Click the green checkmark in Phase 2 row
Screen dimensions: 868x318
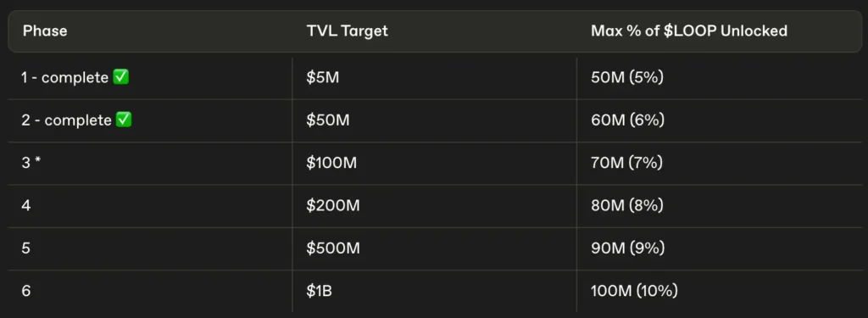(x=124, y=120)
